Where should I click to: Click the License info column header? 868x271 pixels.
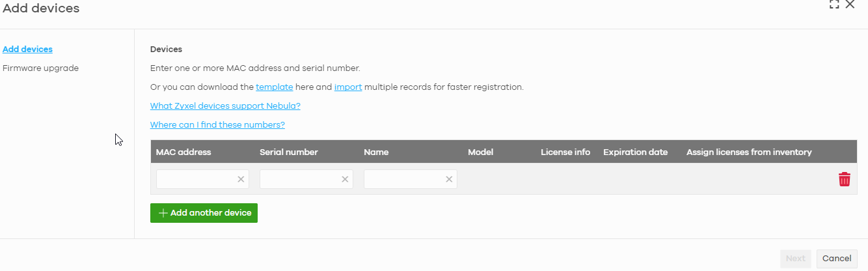565,152
